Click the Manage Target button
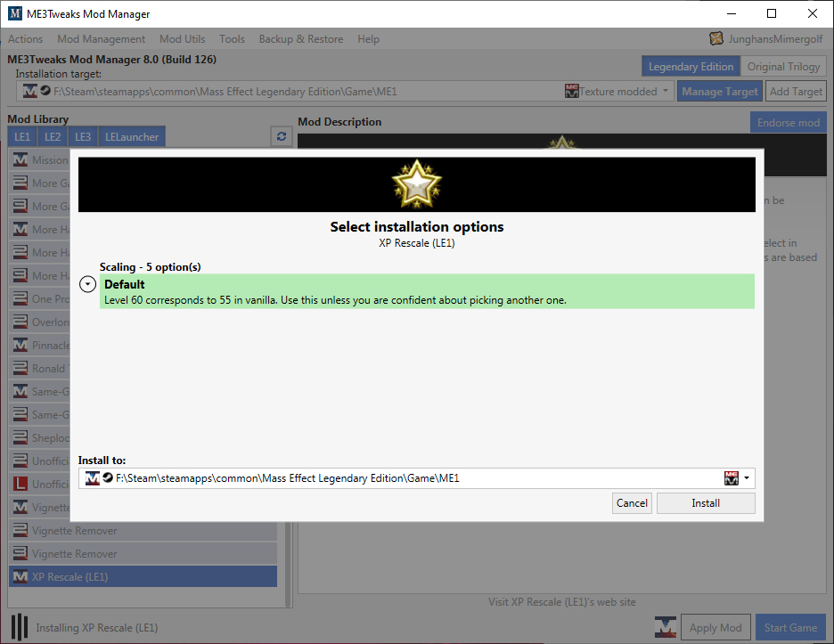834x644 pixels. click(720, 92)
